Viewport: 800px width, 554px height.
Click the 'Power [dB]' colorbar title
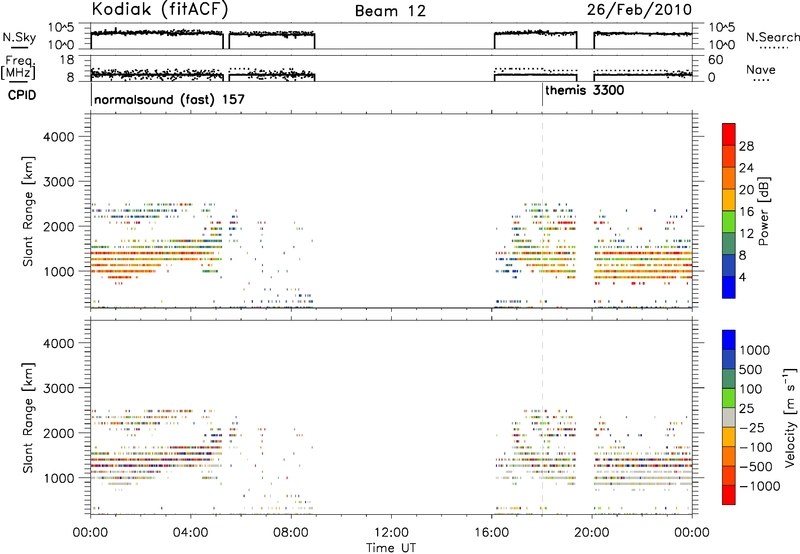[763, 211]
